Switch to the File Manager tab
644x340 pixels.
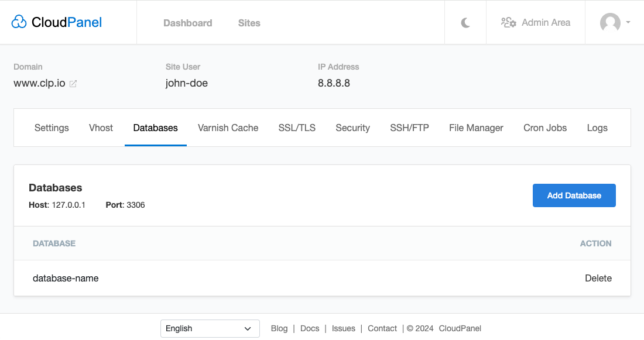[476, 128]
